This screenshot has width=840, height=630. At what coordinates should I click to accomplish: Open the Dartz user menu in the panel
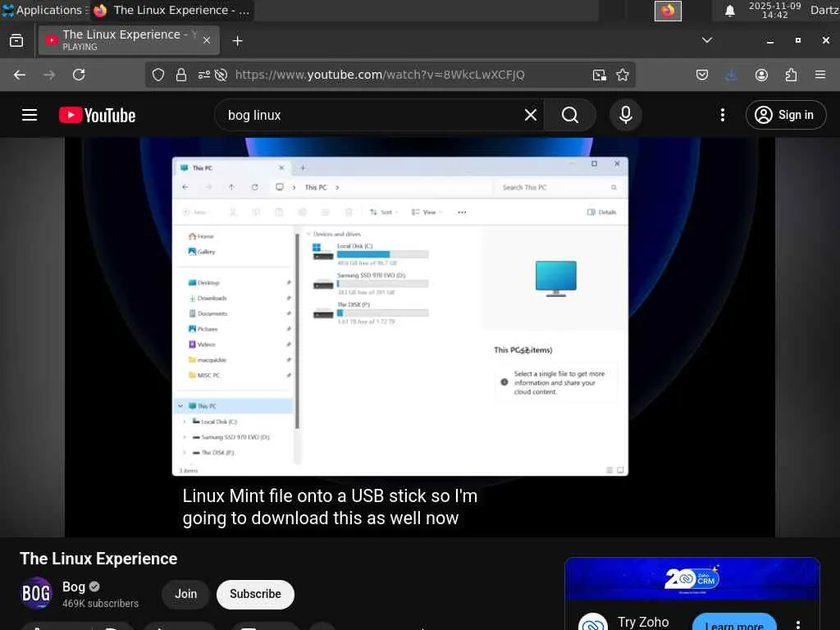pos(824,10)
